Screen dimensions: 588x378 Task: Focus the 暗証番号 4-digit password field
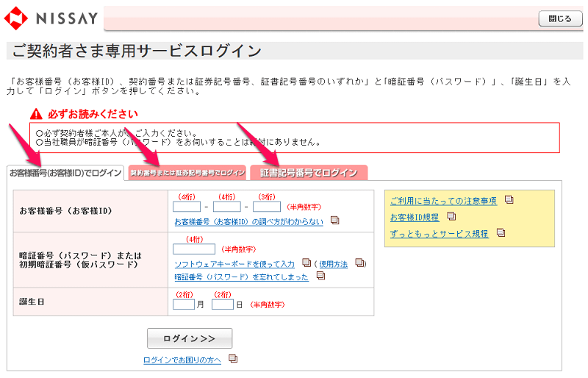click(x=194, y=249)
